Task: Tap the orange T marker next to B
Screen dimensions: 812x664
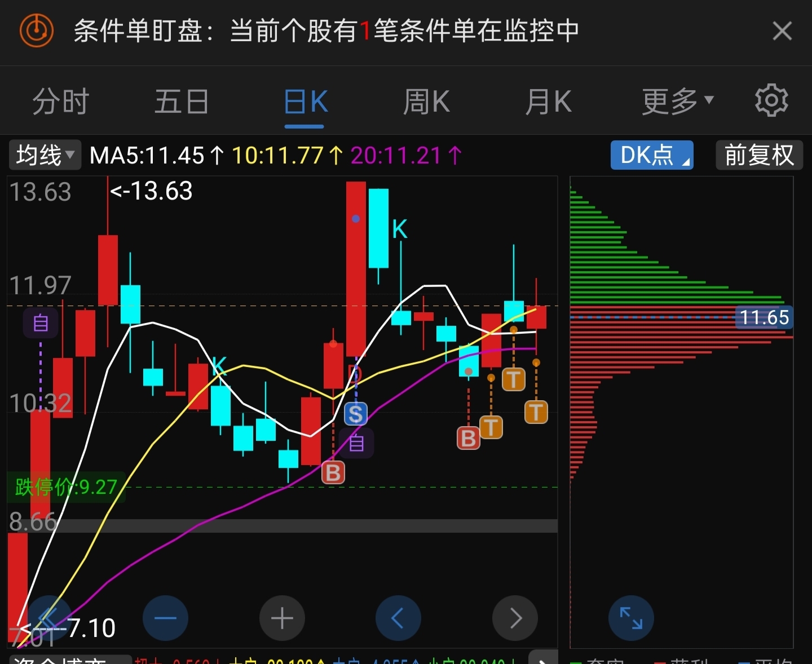Action: click(491, 427)
